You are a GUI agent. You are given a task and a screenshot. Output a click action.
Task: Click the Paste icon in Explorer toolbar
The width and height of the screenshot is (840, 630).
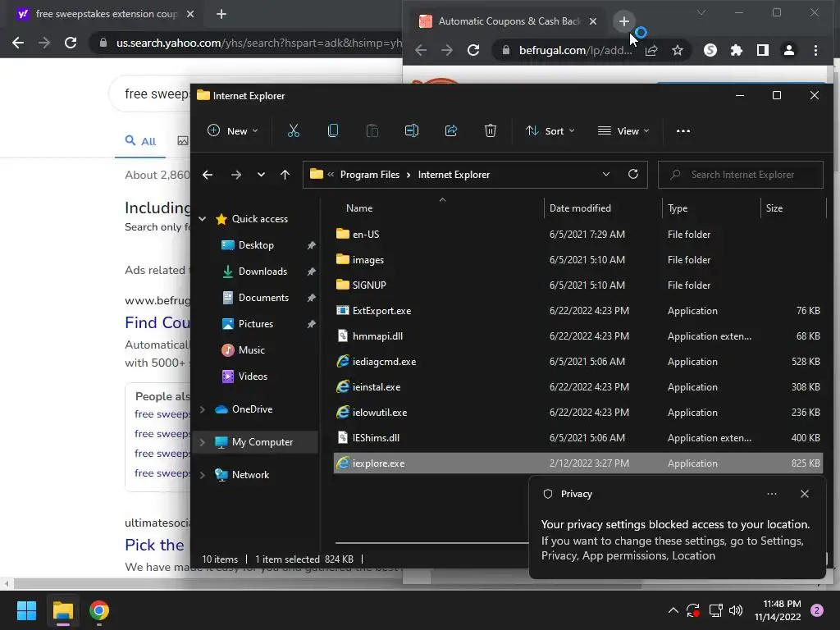pos(372,130)
